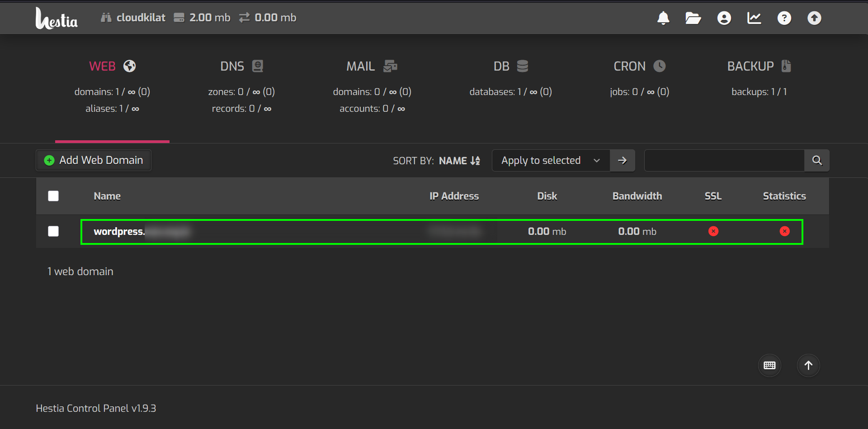
Task: Go to the DB databases tab
Action: [510, 67]
